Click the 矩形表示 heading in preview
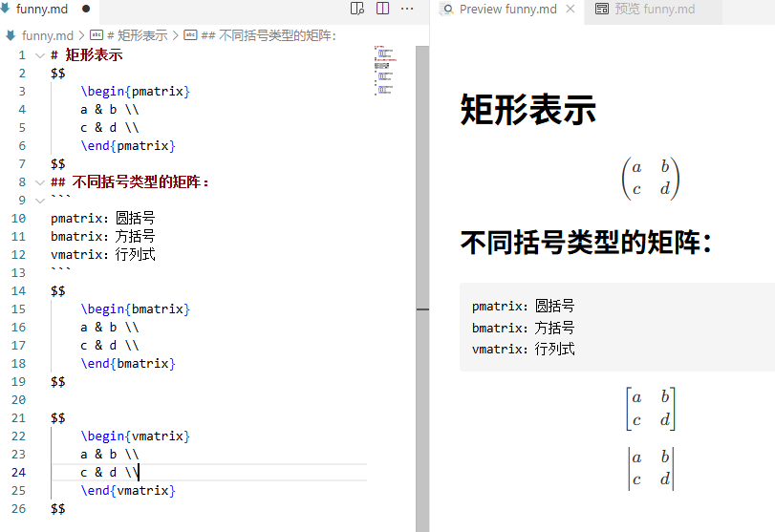Image resolution: width=775 pixels, height=532 pixels. pyautogui.click(x=527, y=110)
